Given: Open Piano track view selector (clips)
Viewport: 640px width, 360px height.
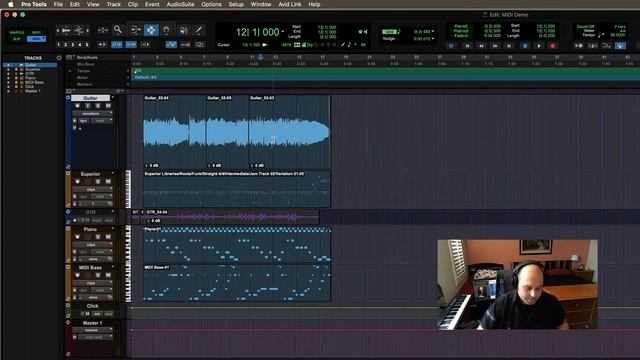Looking at the screenshot, I should click(92, 245).
